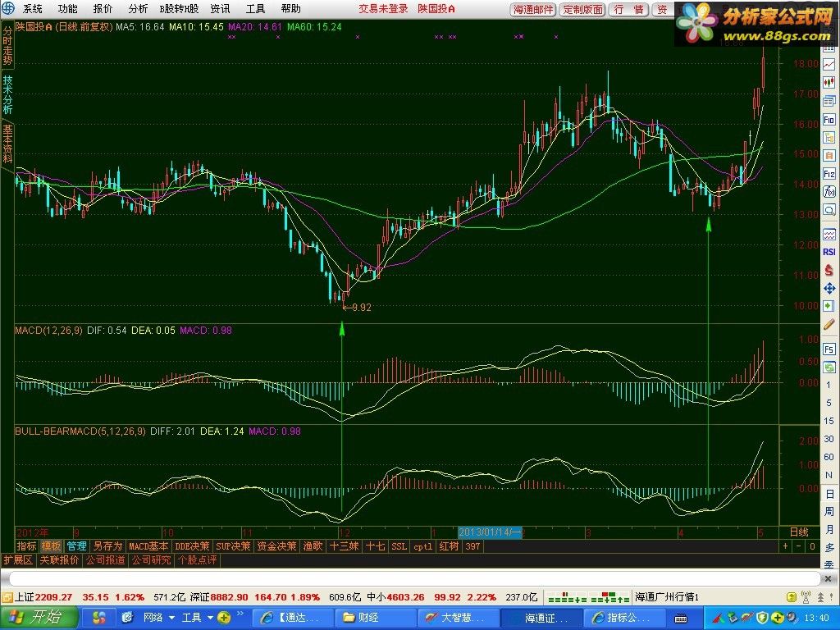
Task: Open the green shield tray icon
Action: (762, 619)
